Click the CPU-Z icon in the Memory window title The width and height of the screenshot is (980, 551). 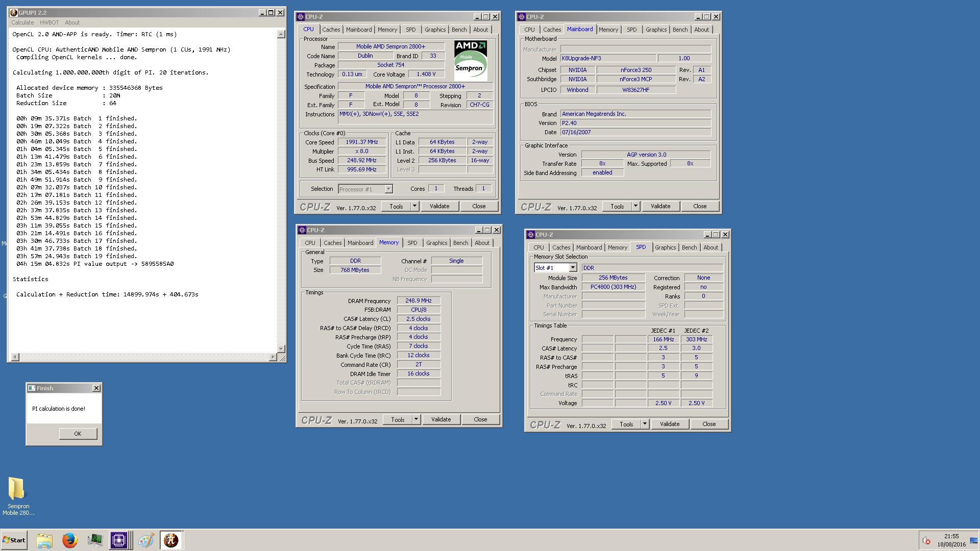tap(302, 230)
